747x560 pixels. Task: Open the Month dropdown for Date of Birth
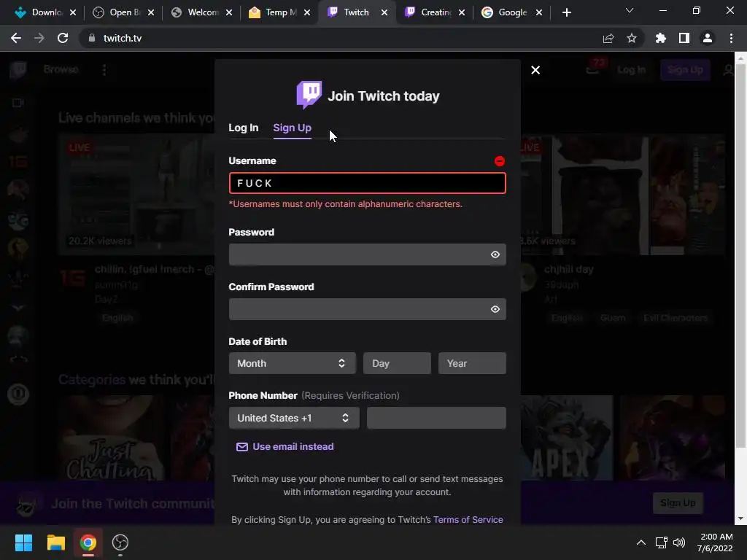[x=292, y=363]
